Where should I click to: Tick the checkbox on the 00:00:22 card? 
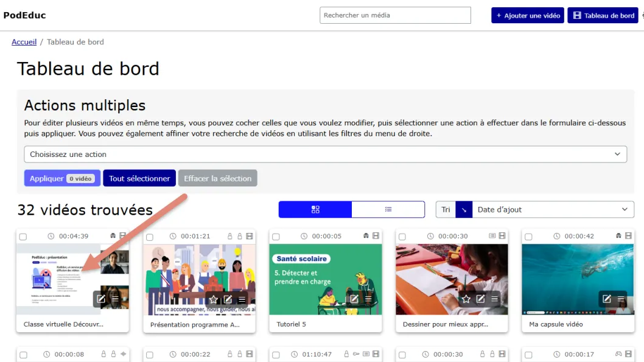point(150,355)
